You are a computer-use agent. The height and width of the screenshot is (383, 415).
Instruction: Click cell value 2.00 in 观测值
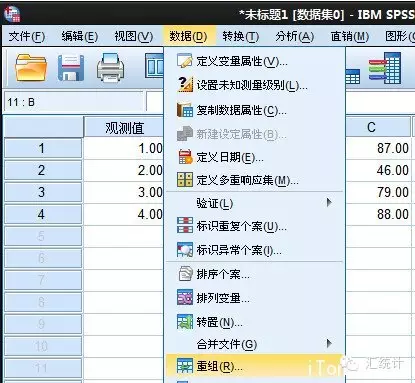pyautogui.click(x=124, y=170)
